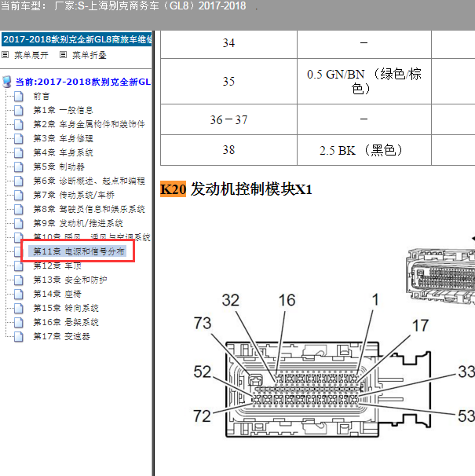This screenshot has height=476, width=475.
Task: Click pin label 72 on the diagram
Action: coord(202,416)
